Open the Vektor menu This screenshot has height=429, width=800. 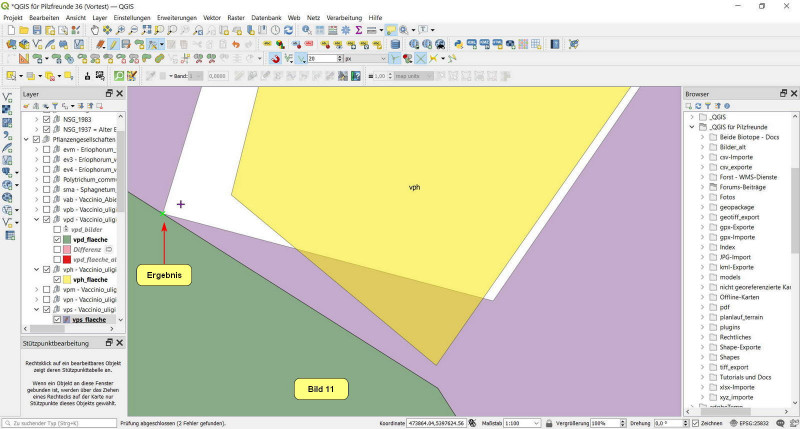(211, 18)
